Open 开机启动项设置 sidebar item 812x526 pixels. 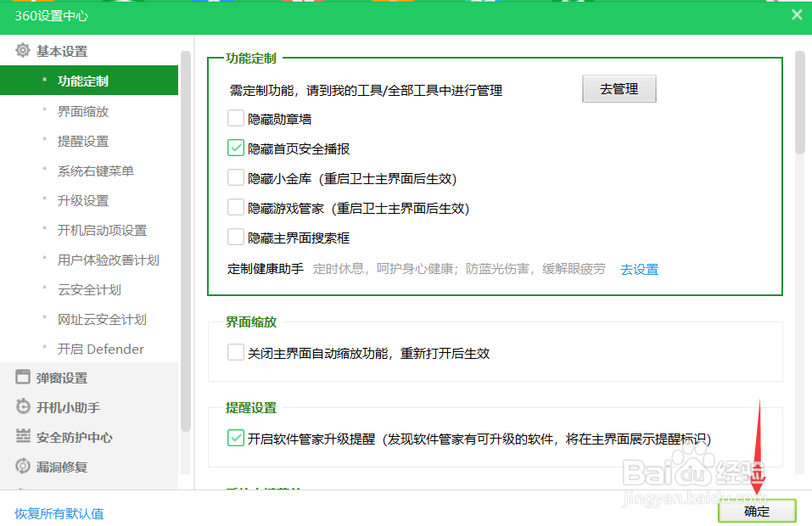(102, 230)
